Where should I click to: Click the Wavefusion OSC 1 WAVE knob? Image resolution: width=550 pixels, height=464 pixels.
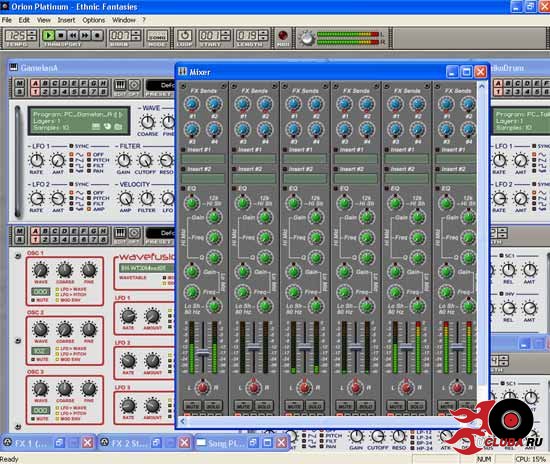(x=41, y=270)
